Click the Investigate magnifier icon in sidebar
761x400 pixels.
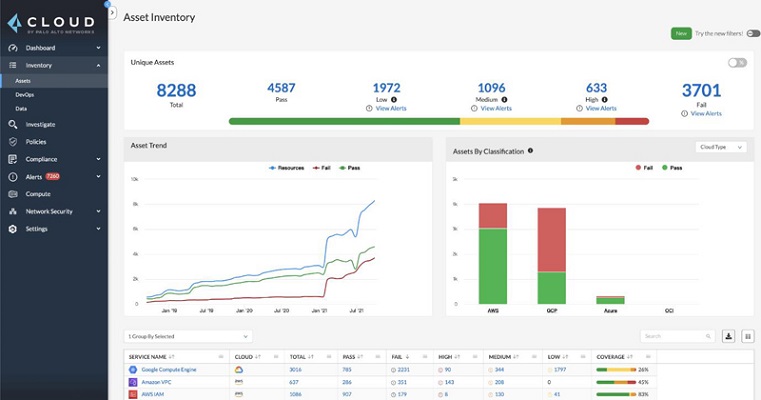coord(13,125)
